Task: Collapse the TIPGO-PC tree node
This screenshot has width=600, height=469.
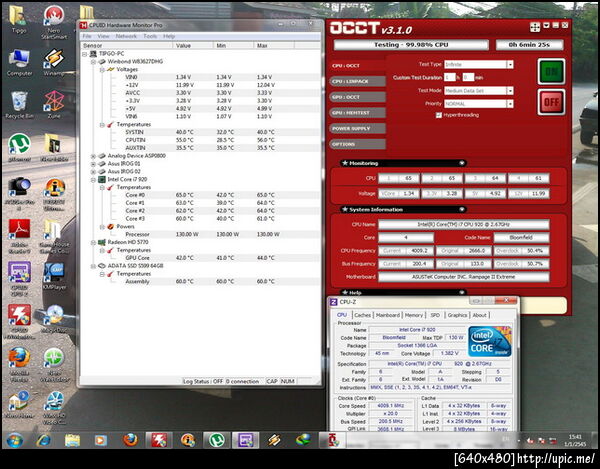Action: click(x=85, y=54)
